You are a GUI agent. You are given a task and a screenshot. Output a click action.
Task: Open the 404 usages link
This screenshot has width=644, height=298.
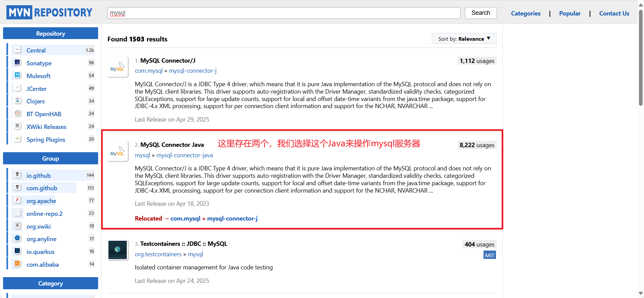(479, 244)
